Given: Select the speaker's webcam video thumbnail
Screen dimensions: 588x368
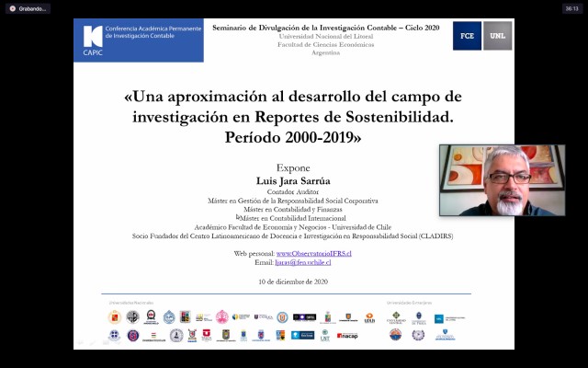Looking at the screenshot, I should [x=502, y=180].
